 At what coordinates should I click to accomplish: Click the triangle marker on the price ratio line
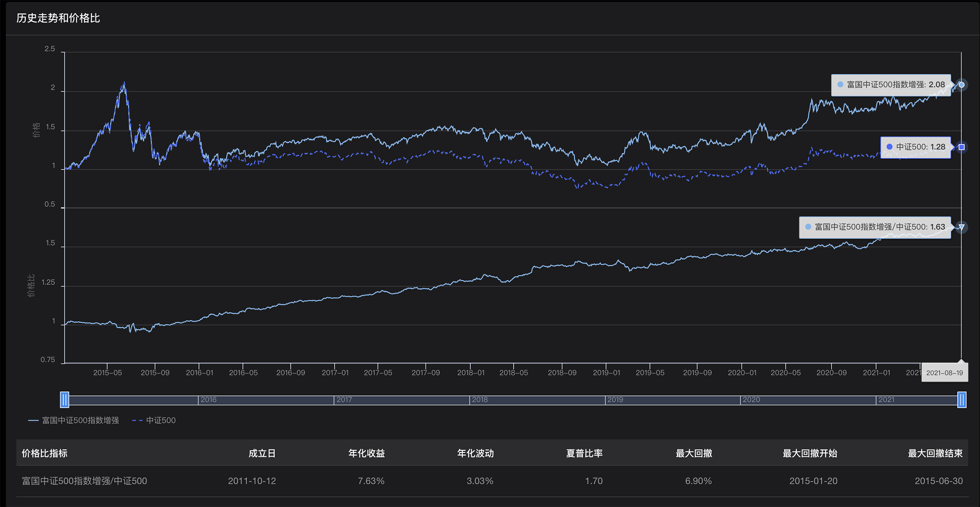[961, 227]
